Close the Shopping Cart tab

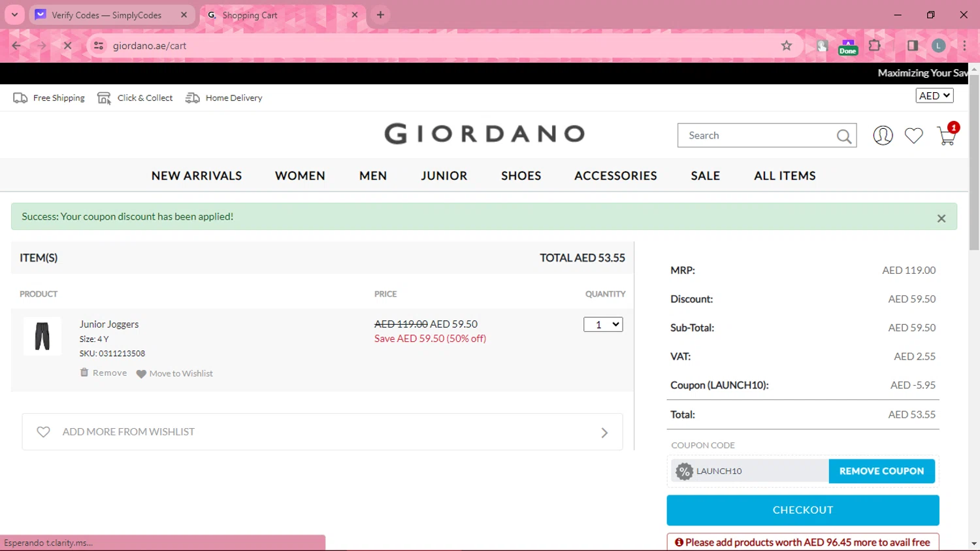(x=355, y=14)
